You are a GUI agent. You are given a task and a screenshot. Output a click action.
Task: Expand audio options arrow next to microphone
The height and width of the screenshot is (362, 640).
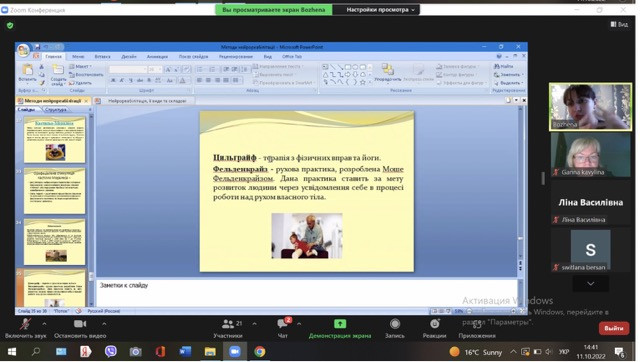tap(44, 324)
